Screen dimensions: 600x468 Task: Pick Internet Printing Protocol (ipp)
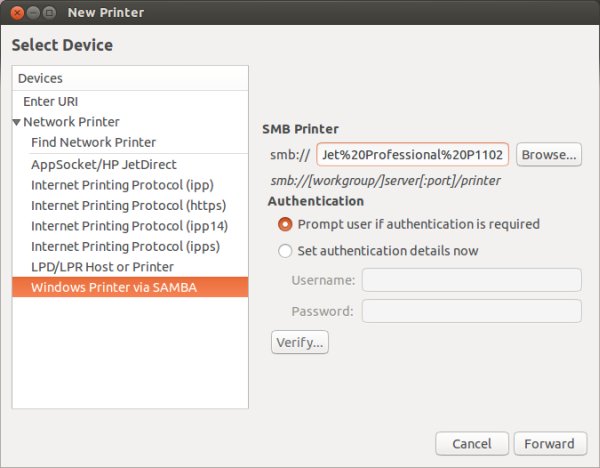pyautogui.click(x=122, y=185)
